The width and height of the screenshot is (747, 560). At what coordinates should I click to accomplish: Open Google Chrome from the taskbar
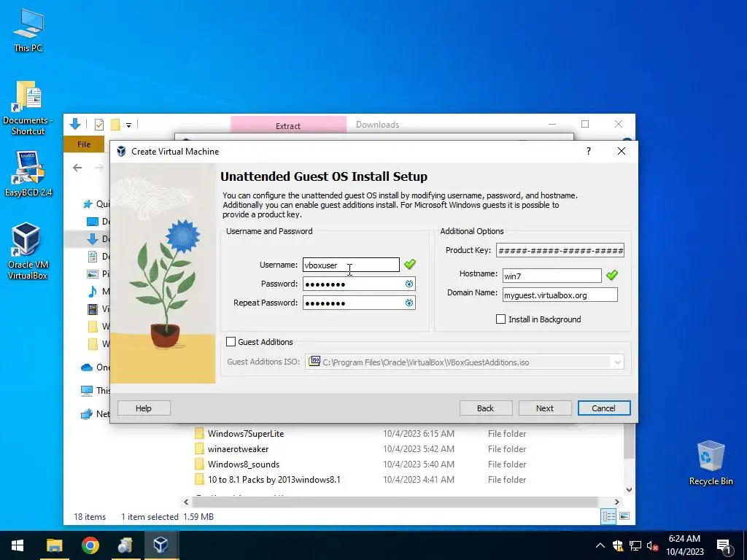90,545
